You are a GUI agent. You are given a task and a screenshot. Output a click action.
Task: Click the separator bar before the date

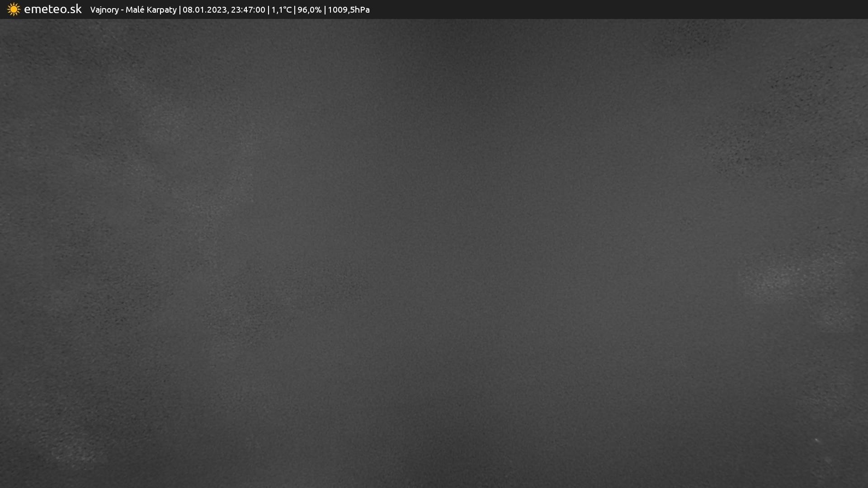[x=180, y=9]
